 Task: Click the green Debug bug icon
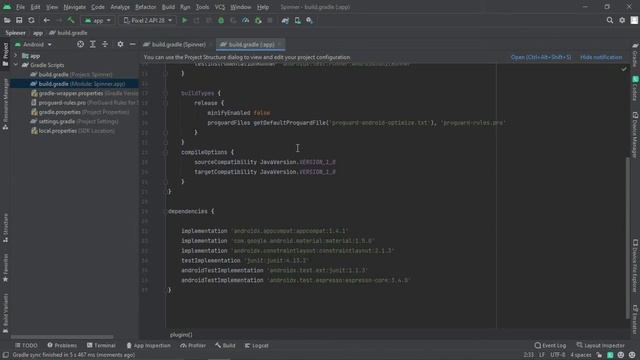[221, 20]
